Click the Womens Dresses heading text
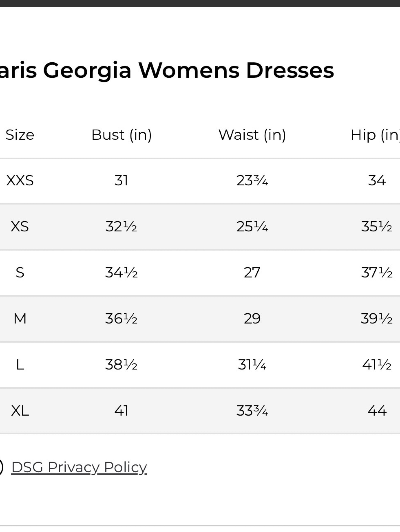Image resolution: width=400 pixels, height=532 pixels. pos(236,71)
